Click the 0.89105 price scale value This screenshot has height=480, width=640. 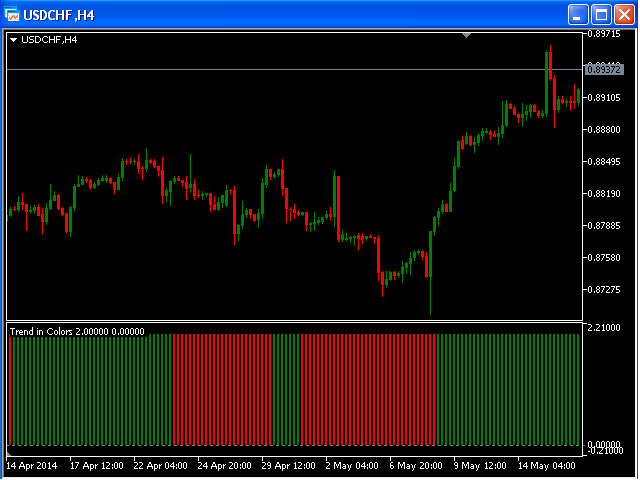(x=604, y=98)
